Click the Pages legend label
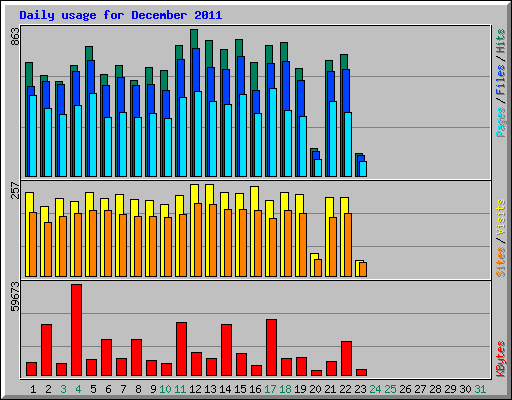512x400 pixels. (x=501, y=122)
